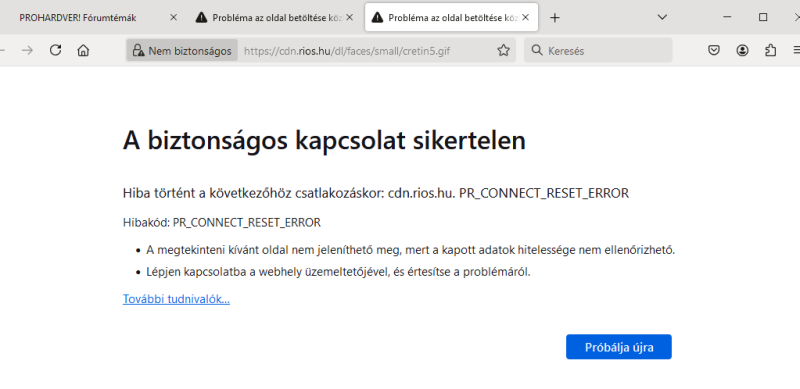Viewport: 800px width, 389px height.
Task: Close the active Probléma az oldal tab
Action: [526, 17]
